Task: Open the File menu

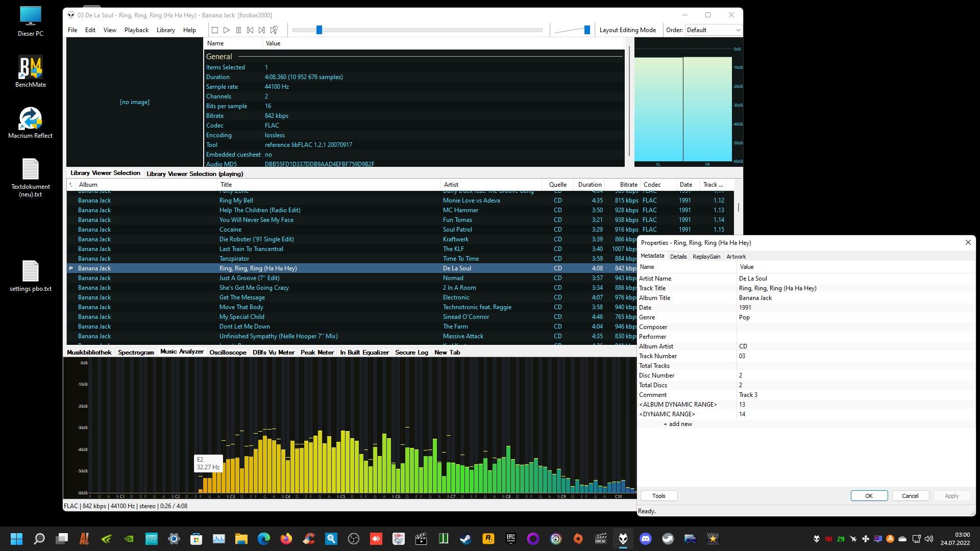Action: tap(72, 30)
